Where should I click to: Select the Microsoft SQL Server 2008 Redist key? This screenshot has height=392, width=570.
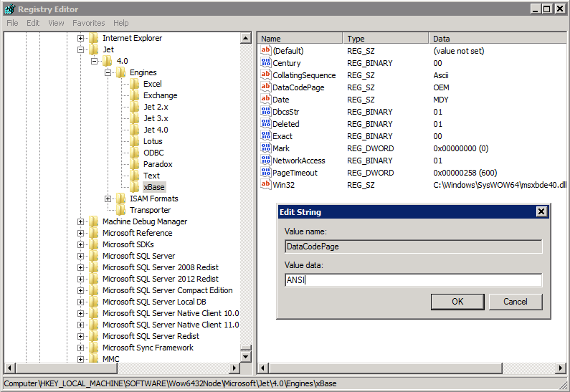pos(161,267)
